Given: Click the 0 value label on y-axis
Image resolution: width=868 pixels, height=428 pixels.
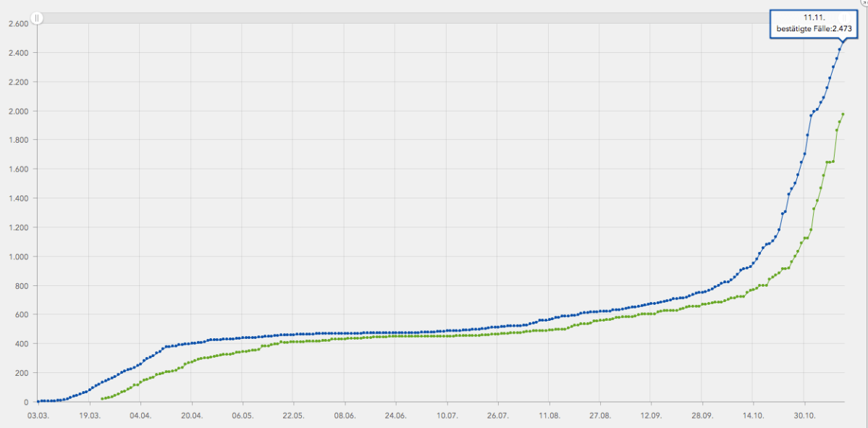Looking at the screenshot, I should 26,402.
